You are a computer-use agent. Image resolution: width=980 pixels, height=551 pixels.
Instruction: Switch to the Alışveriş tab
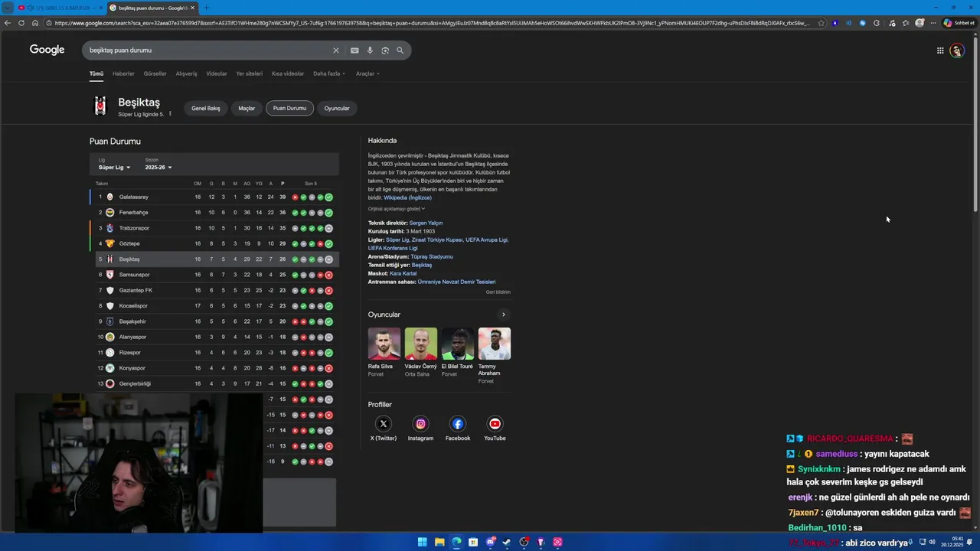click(186, 73)
